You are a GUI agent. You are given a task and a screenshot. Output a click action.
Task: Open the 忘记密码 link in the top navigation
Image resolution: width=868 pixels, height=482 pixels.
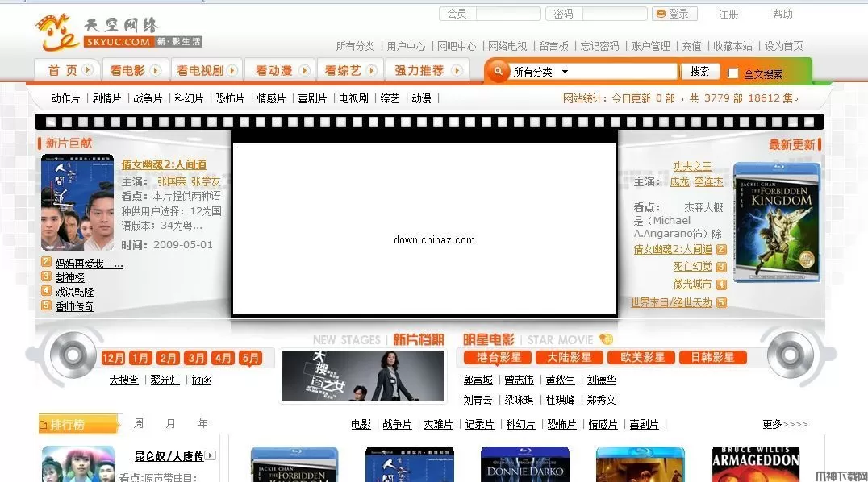(x=599, y=46)
